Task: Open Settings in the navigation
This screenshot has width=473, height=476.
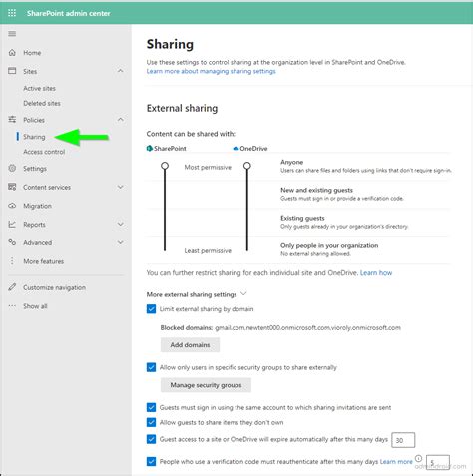Action: point(35,169)
